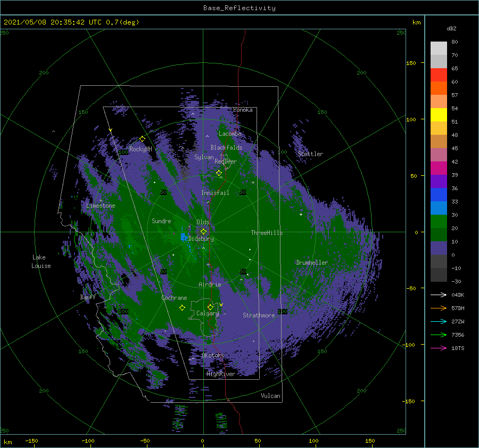Click the Innisfail city label
The height and width of the screenshot is (448, 479).
tap(215, 193)
